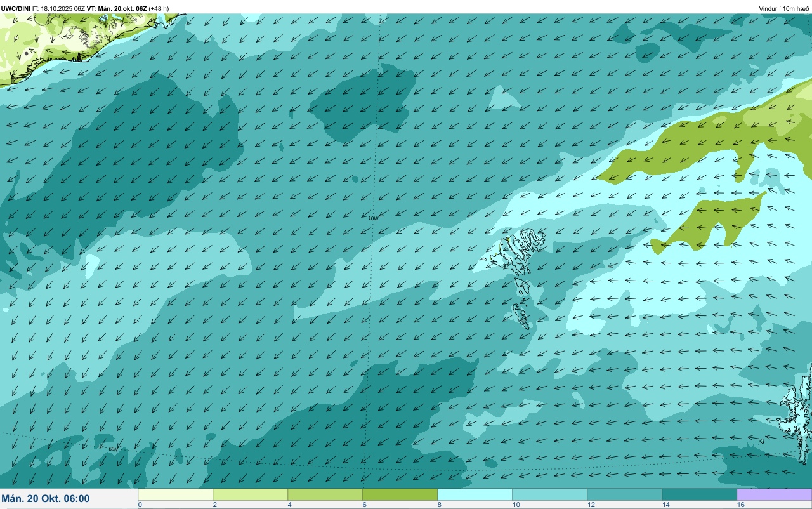Screen dimensions: 812x509
Task: Click the olive green 6–8 legend swatch
Action: point(400,494)
